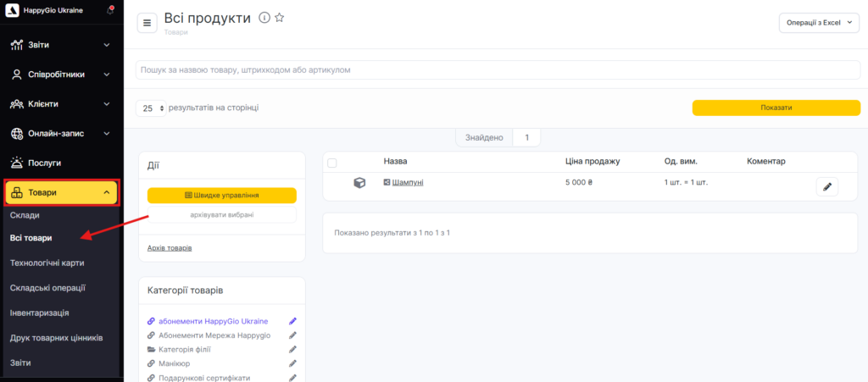
Task: Click the pencil edit button for Шампуні
Action: [x=826, y=186]
